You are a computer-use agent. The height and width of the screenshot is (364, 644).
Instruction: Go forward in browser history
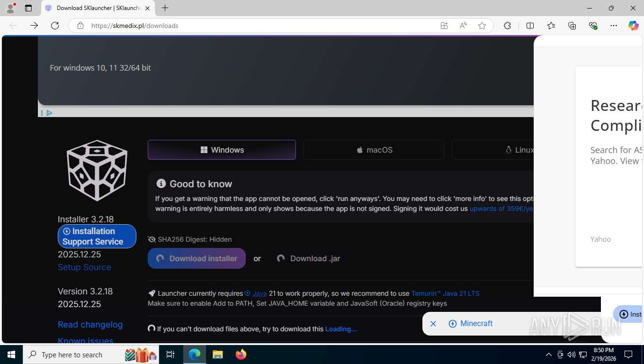(x=34, y=26)
